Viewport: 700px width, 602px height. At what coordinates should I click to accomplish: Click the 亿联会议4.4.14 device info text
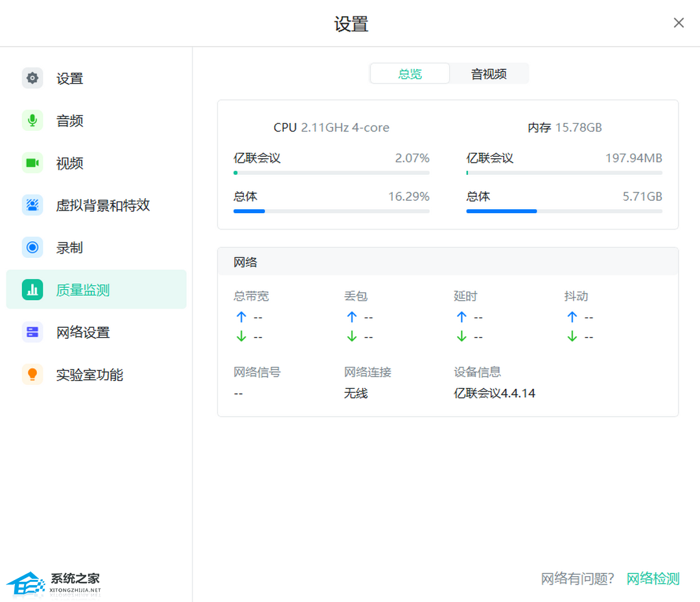point(494,393)
